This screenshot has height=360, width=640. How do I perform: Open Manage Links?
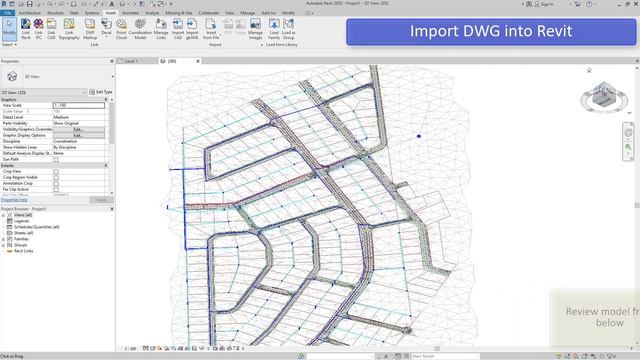pos(161,29)
